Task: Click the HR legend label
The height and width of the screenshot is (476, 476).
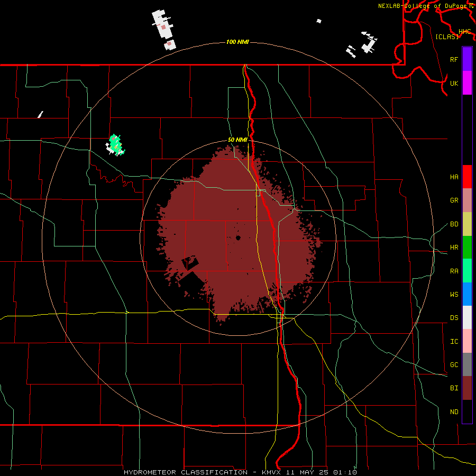Action: click(454, 247)
